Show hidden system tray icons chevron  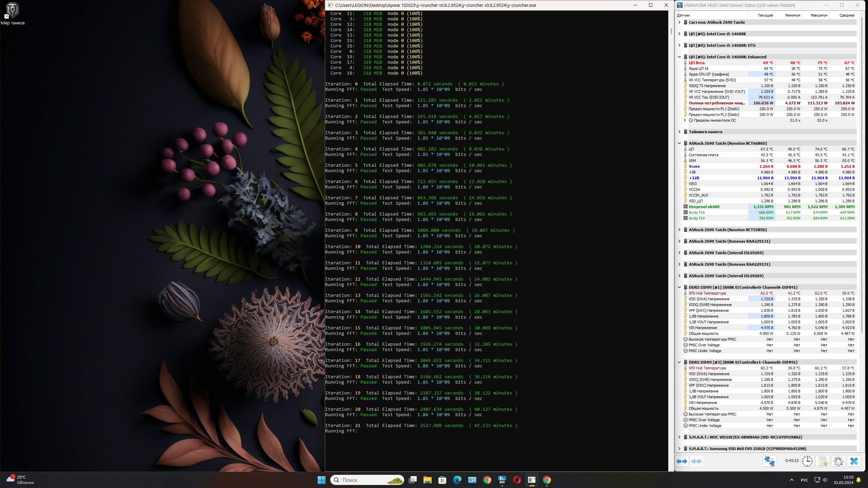(x=792, y=480)
